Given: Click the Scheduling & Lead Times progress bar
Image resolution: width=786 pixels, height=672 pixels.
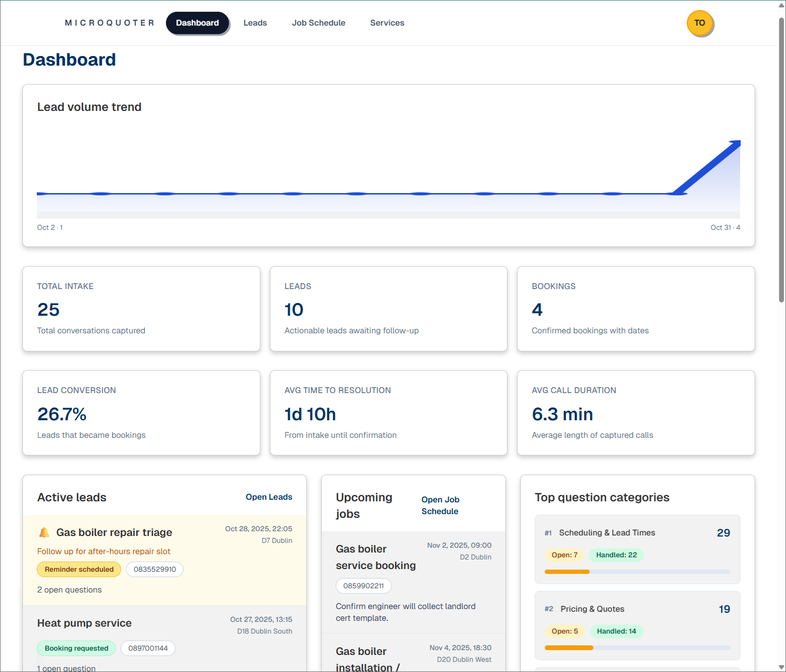Looking at the screenshot, I should point(637,572).
